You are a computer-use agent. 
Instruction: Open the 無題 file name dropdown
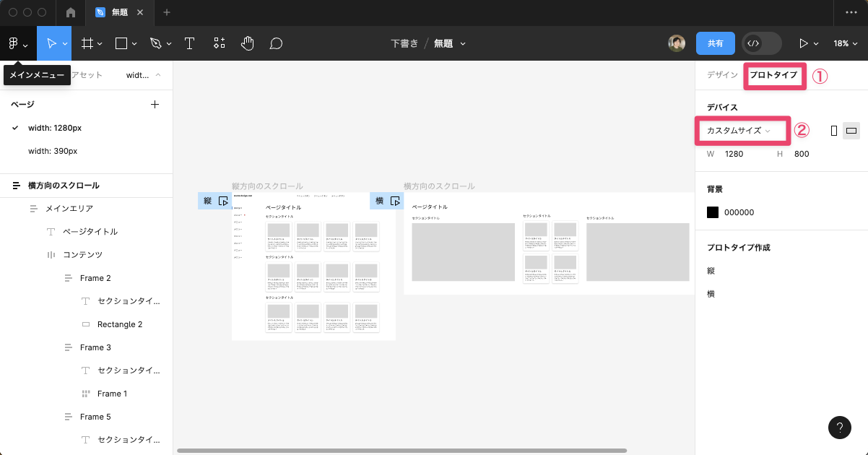(x=449, y=43)
